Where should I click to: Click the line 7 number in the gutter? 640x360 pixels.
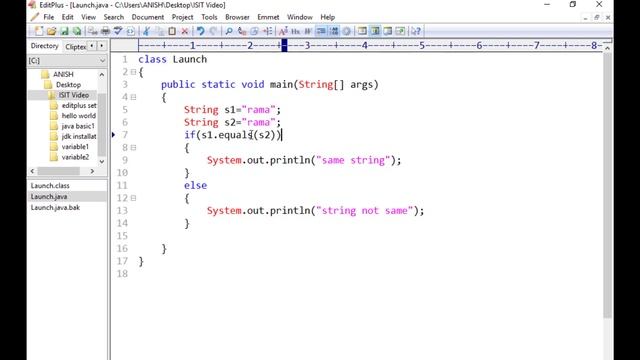pos(124,135)
